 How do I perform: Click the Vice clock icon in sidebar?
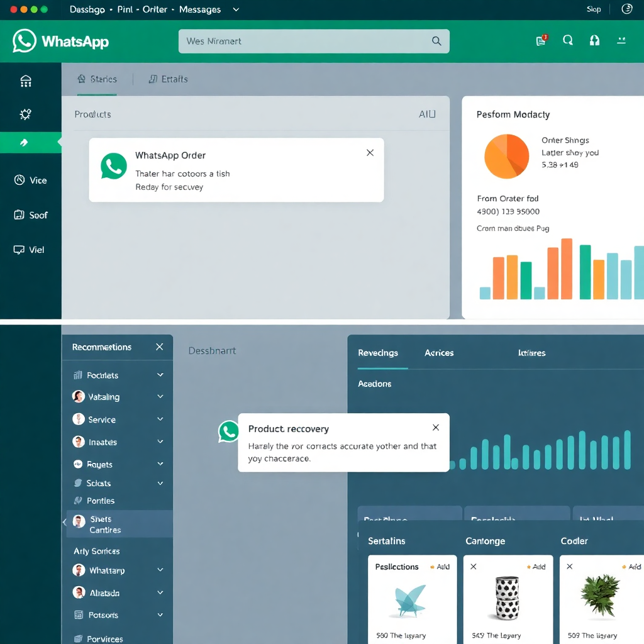click(19, 180)
